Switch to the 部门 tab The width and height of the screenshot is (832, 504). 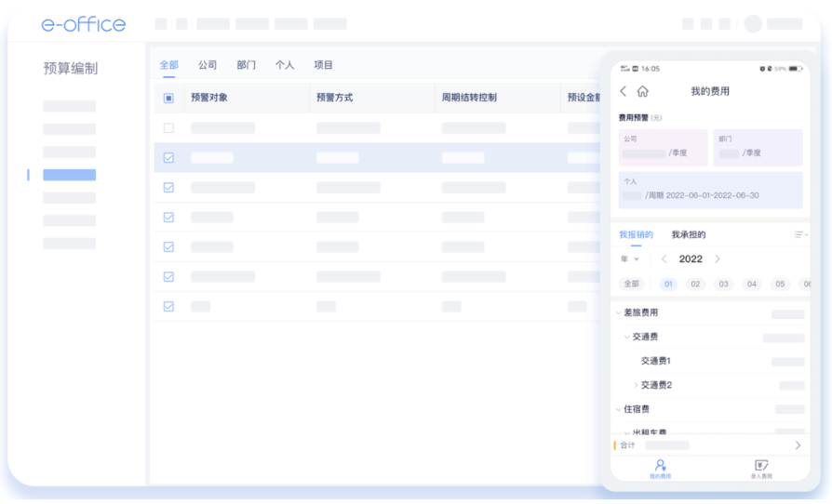246,65
